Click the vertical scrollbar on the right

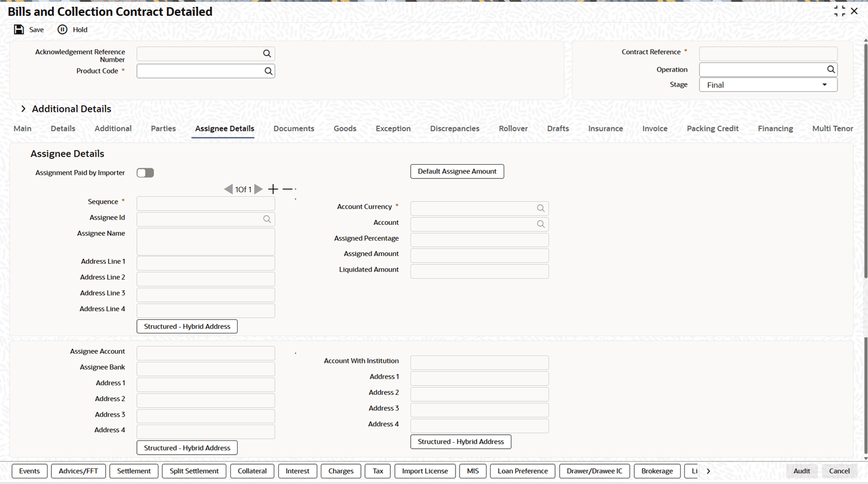[x=865, y=161]
